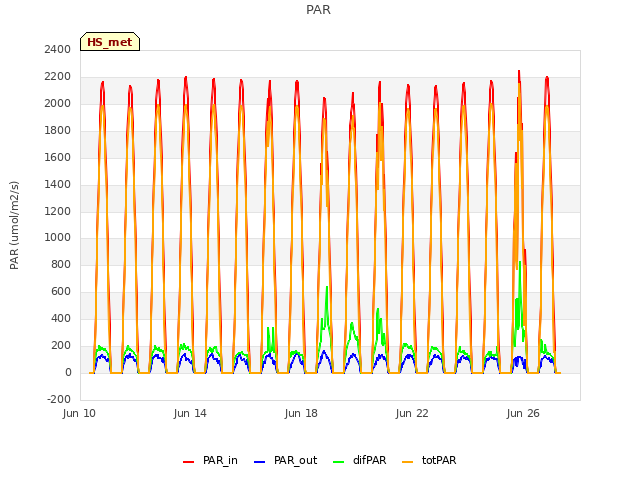Toggle the difPAR legend entry
The image size is (640, 480).
click(x=359, y=460)
